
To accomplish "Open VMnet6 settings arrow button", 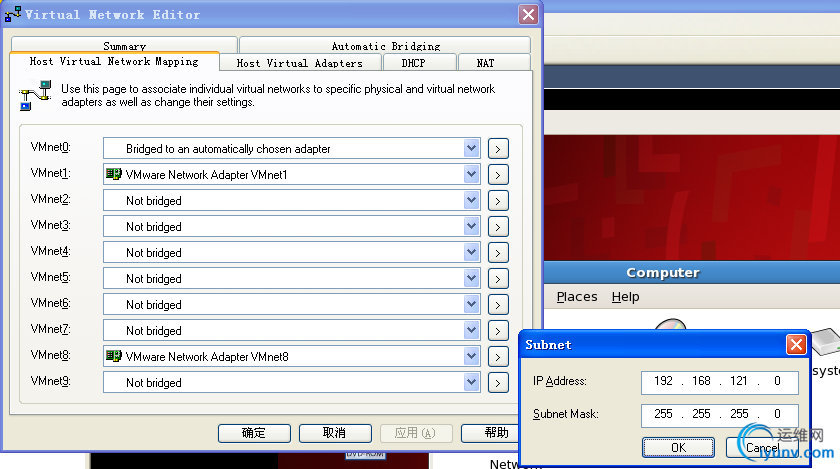I will [x=498, y=304].
